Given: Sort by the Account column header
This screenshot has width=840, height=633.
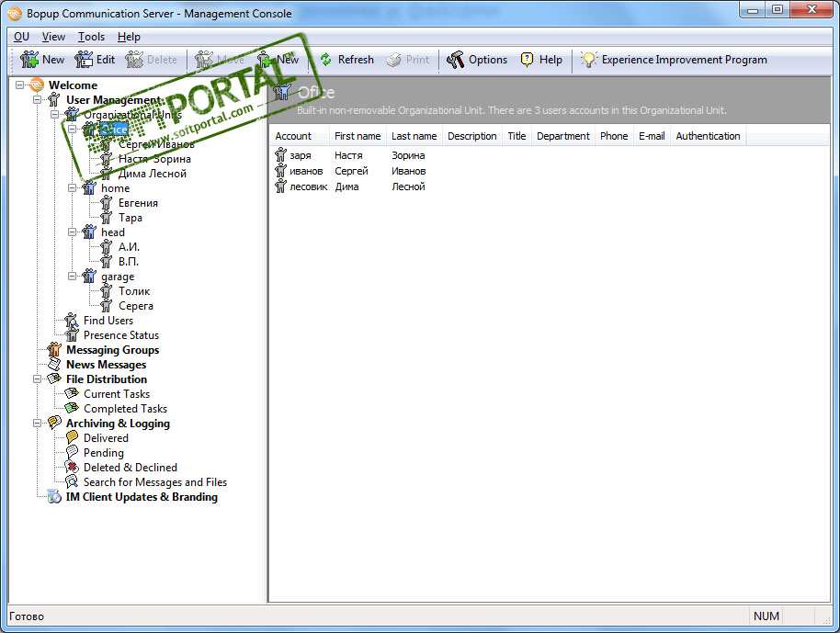Looking at the screenshot, I should pos(299,136).
